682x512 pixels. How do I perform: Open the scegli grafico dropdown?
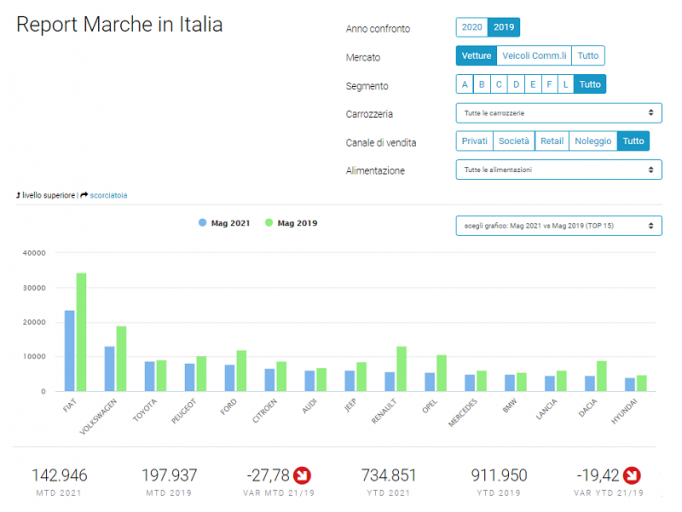point(559,226)
